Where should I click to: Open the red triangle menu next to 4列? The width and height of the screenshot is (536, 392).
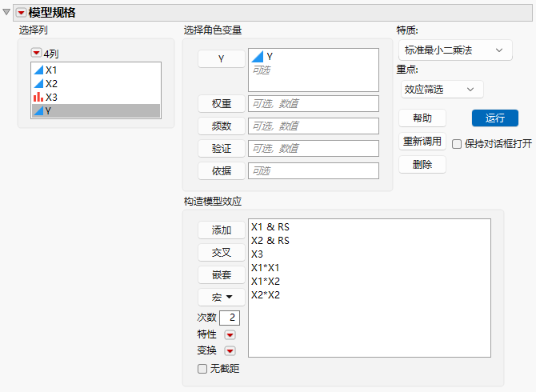click(36, 53)
